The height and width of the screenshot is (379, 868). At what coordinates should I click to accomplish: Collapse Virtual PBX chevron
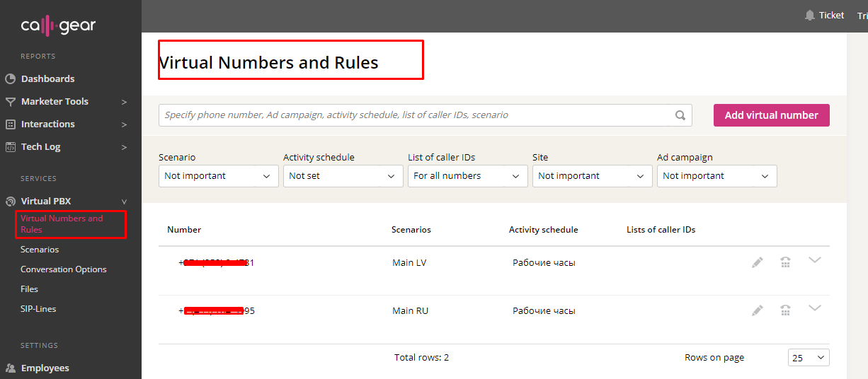(124, 202)
